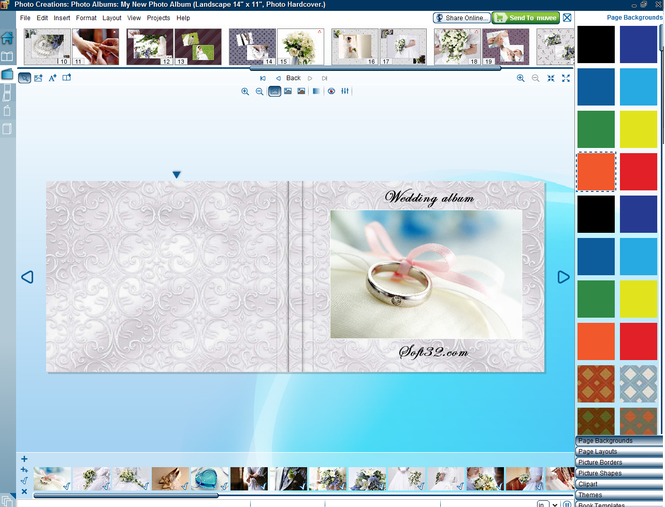
Task: Open the Projects menu
Action: (158, 18)
